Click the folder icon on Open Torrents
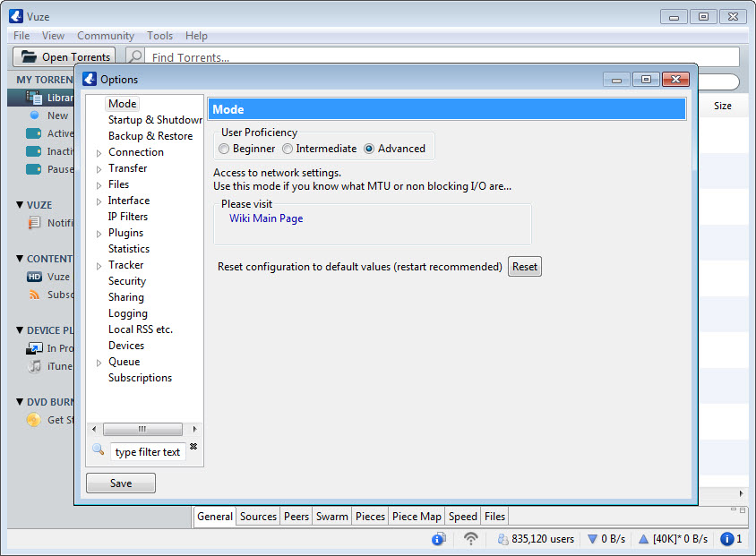756x556 pixels. click(x=29, y=56)
